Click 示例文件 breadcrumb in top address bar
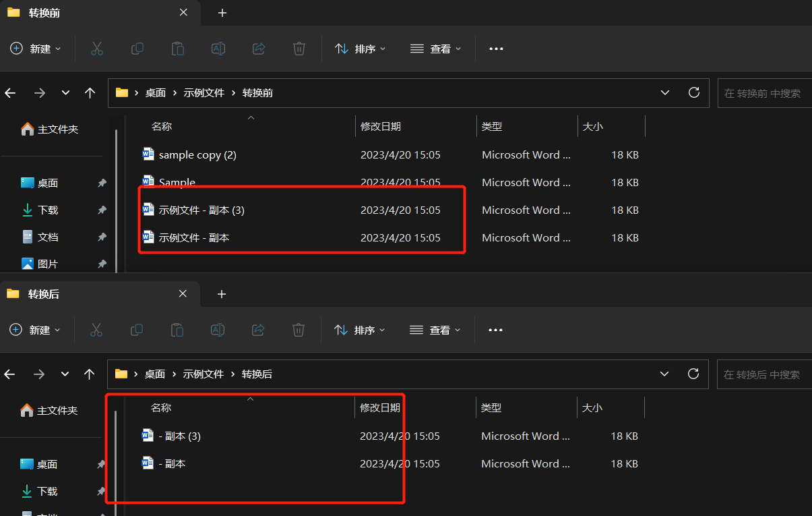Image resolution: width=812 pixels, height=516 pixels. pyautogui.click(x=204, y=93)
